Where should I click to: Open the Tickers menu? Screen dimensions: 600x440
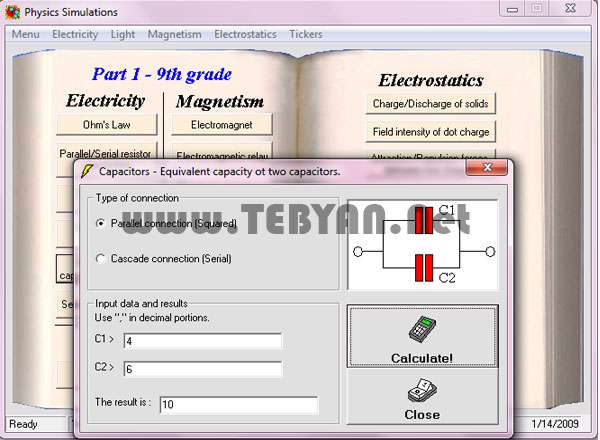(x=306, y=34)
